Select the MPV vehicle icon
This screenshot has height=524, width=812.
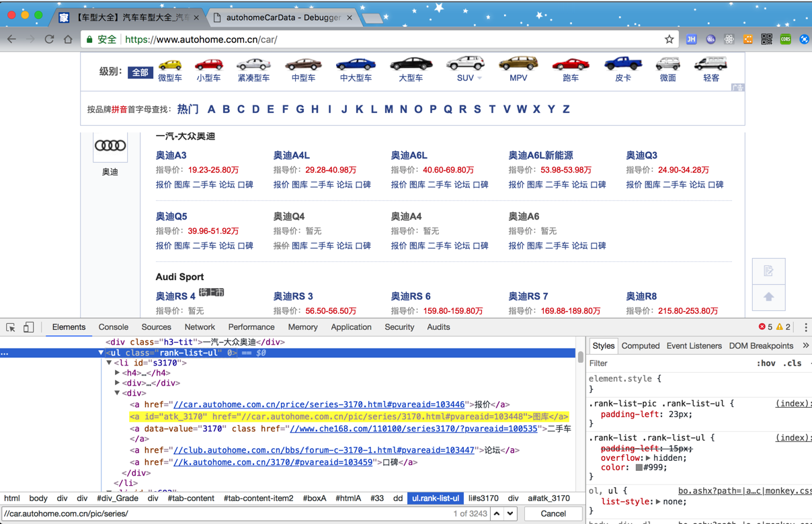(518, 64)
